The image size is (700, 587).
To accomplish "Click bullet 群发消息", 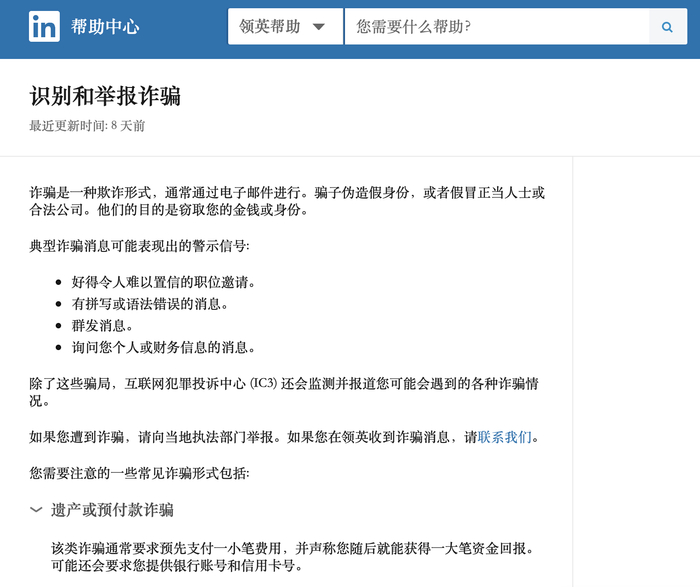I will [x=102, y=326].
